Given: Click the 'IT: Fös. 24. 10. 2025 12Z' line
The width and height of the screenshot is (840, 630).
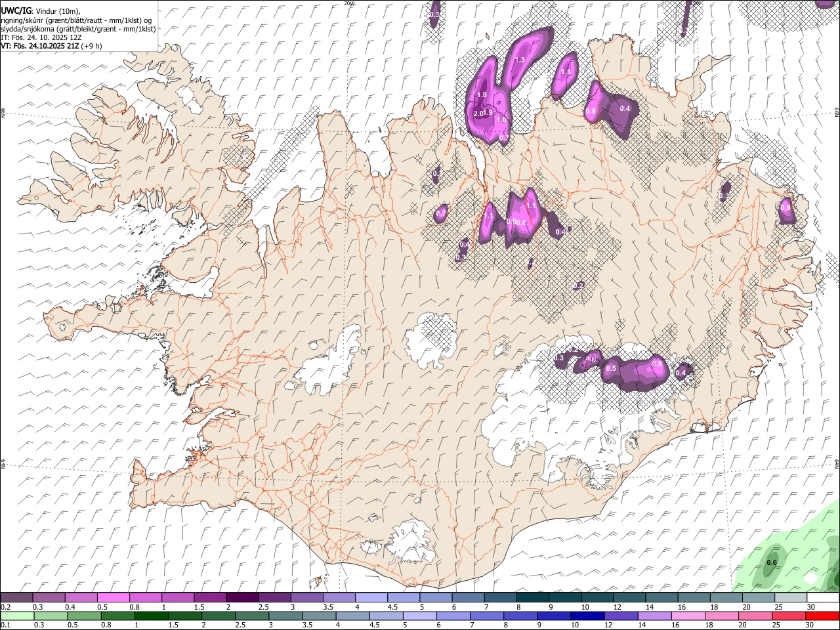Looking at the screenshot, I should tap(41, 37).
